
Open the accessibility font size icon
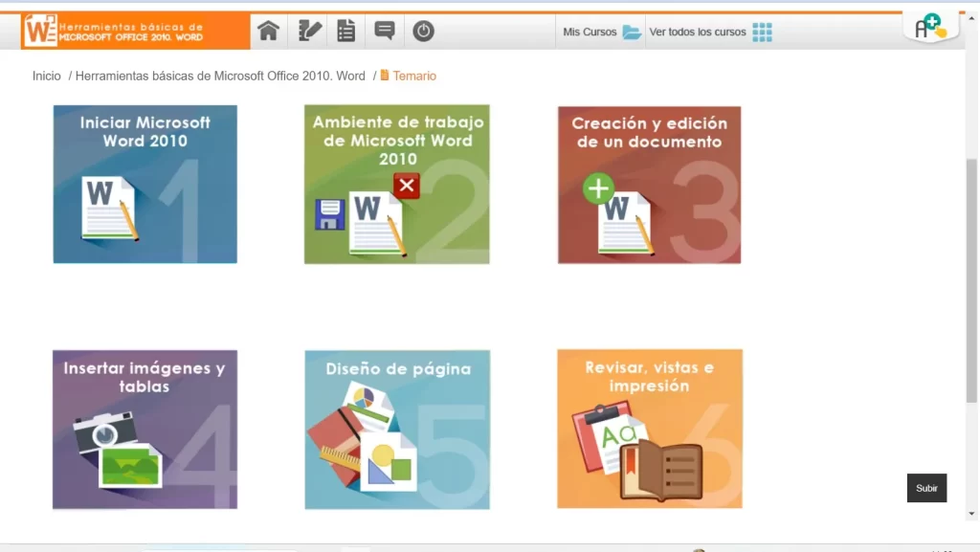(930, 27)
